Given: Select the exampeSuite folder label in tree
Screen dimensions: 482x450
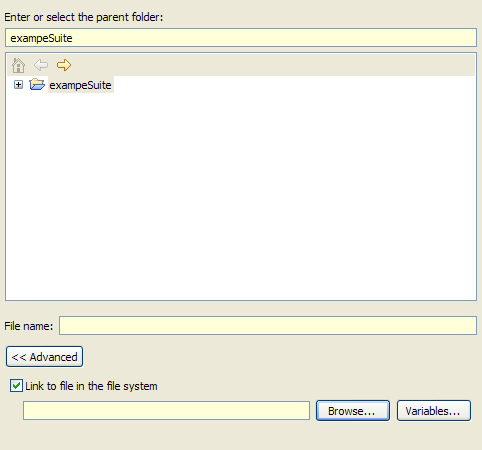Looking at the screenshot, I should [80, 85].
